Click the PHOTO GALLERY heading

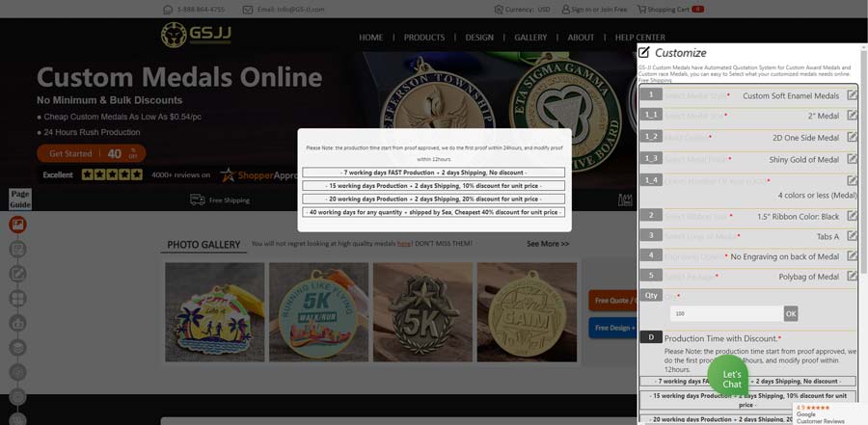coord(203,245)
